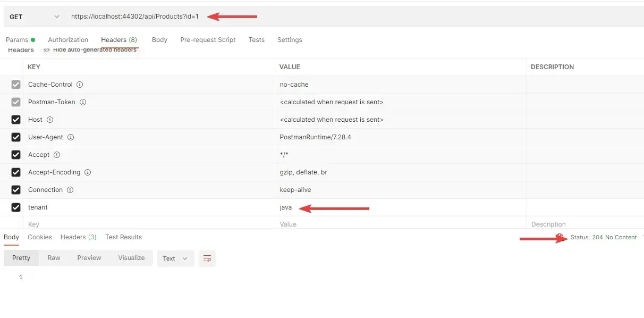
Task: Disable the tenant header checkbox
Action: coord(15,207)
